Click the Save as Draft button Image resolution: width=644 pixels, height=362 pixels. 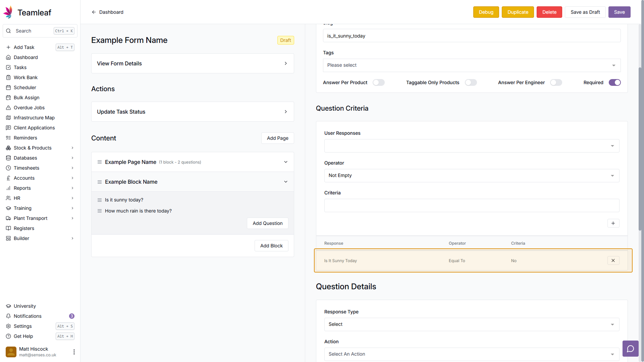coord(585,12)
